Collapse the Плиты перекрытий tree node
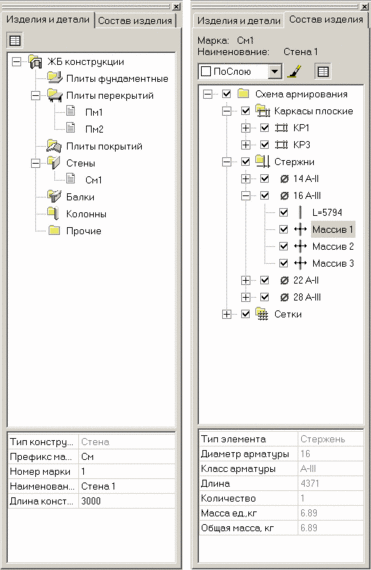 [x=36, y=96]
